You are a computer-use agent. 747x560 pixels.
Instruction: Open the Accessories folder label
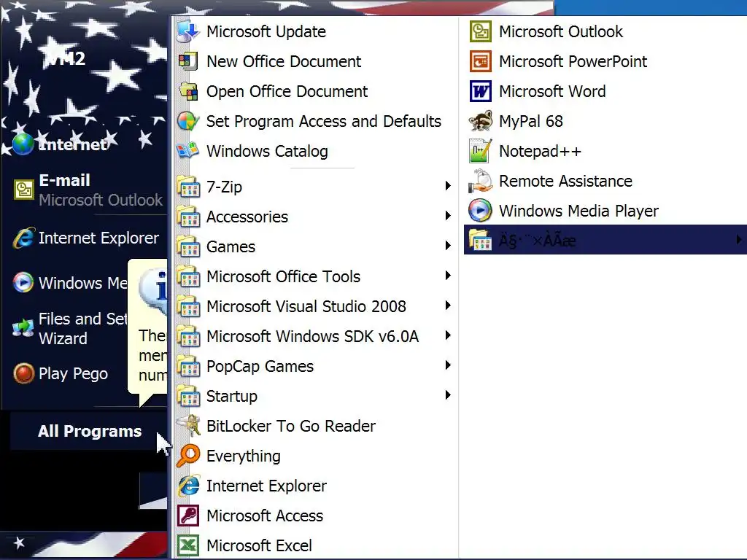point(247,217)
